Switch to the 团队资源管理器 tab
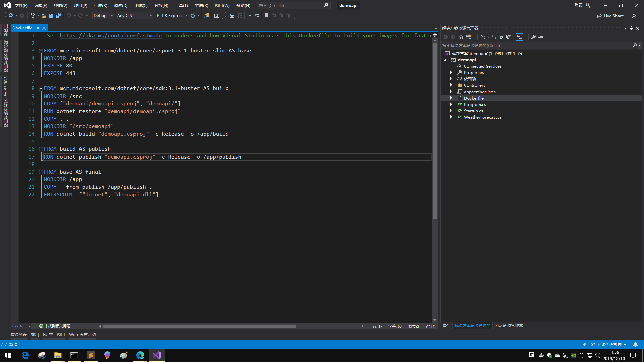This screenshot has height=362, width=644. click(x=508, y=326)
